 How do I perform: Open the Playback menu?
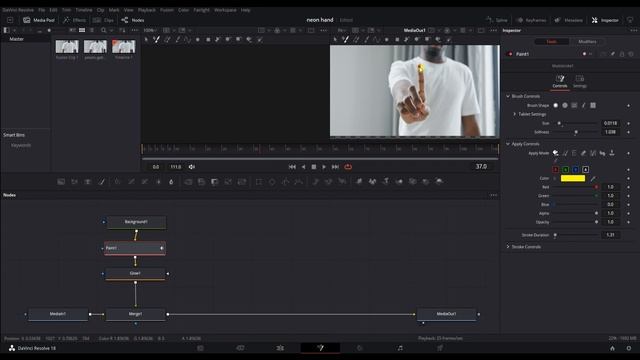(147, 10)
